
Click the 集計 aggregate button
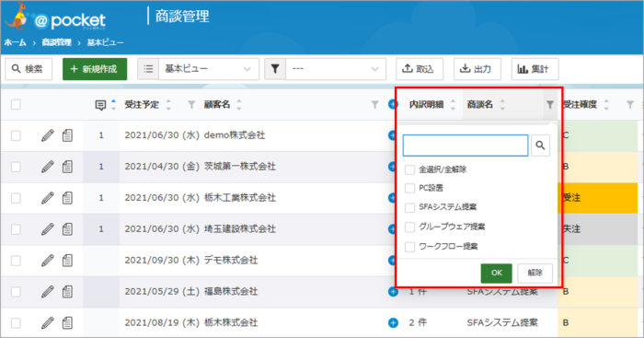[535, 69]
